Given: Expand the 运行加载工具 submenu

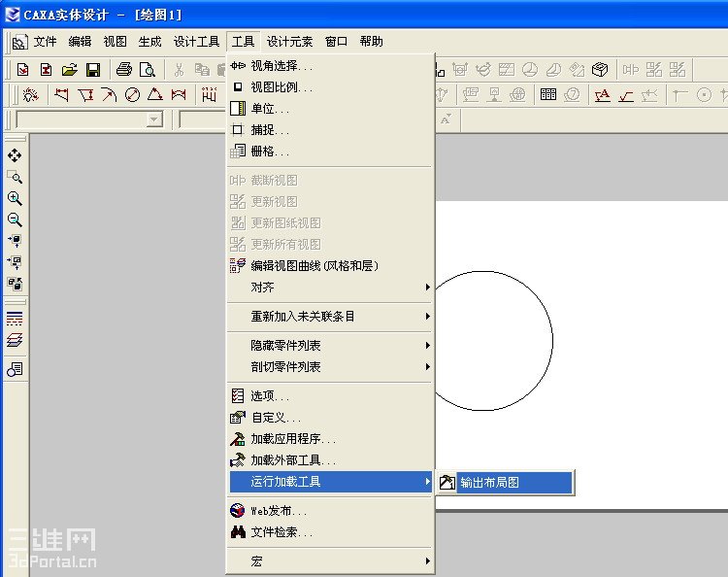Looking at the screenshot, I should click(331, 482).
